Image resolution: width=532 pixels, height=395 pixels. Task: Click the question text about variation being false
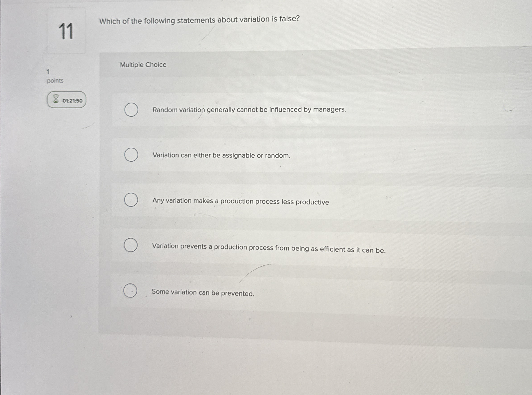[199, 20]
